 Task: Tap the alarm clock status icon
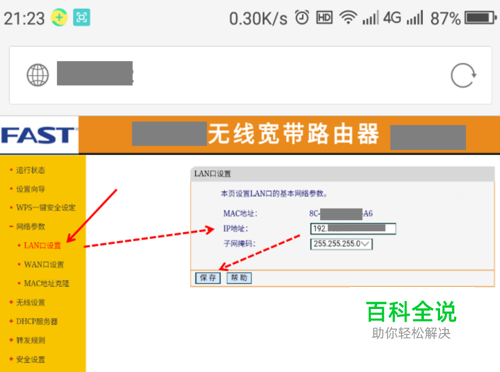[302, 17]
